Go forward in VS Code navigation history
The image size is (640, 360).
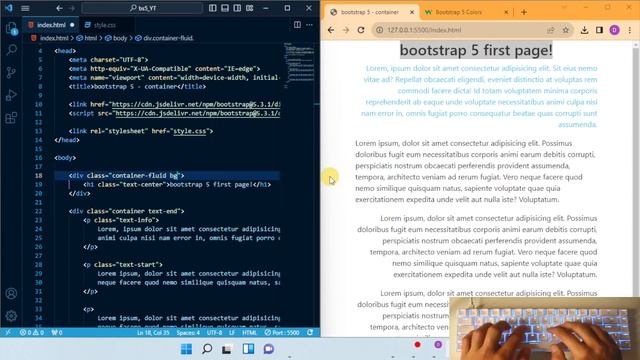pyautogui.click(x=72, y=8)
